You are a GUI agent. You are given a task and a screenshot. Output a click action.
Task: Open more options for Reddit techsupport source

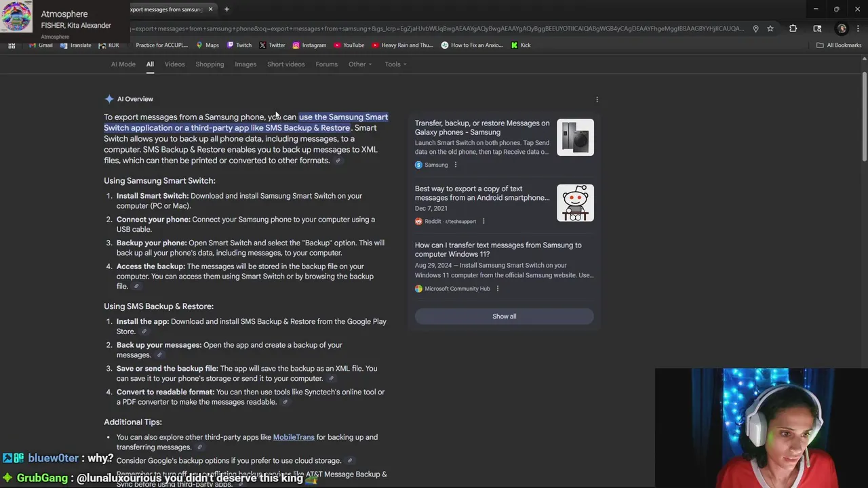pos(483,221)
